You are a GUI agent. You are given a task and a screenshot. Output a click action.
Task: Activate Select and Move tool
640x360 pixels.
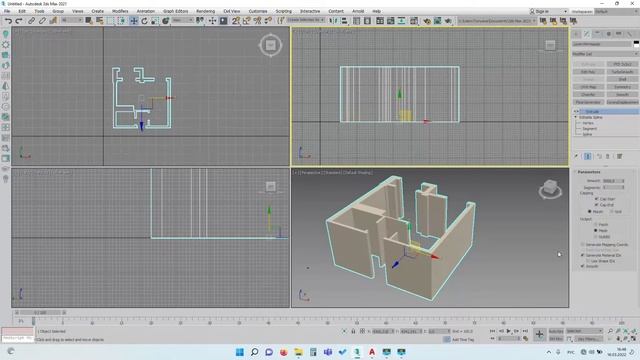[134, 21]
